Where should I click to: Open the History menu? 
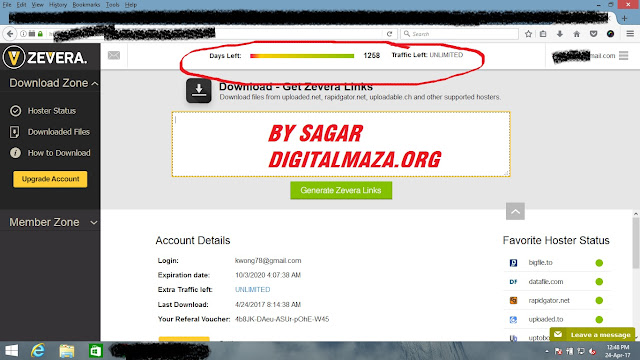[x=58, y=5]
